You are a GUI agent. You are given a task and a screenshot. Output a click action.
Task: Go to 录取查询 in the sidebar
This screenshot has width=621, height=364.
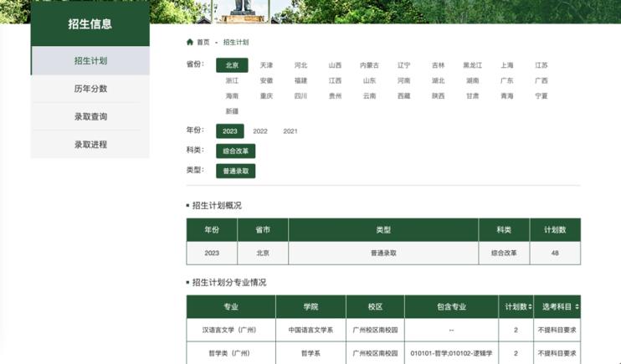(90, 116)
